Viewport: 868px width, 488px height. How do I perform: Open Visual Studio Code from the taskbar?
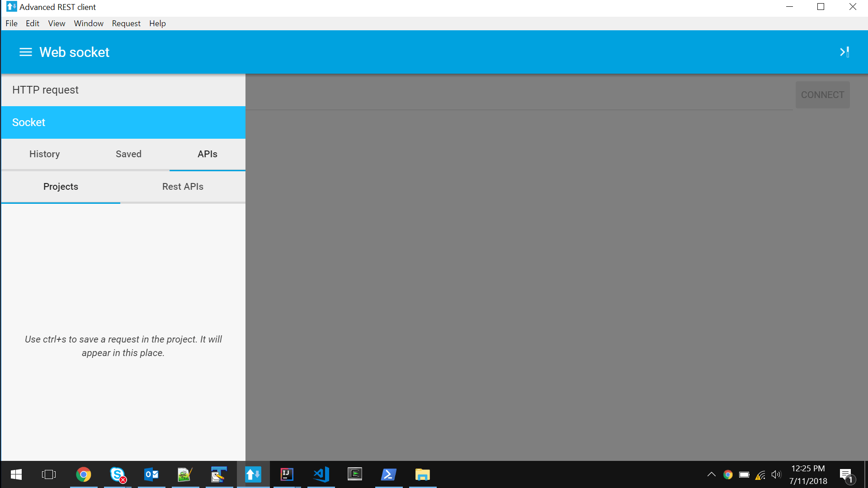[x=321, y=474]
